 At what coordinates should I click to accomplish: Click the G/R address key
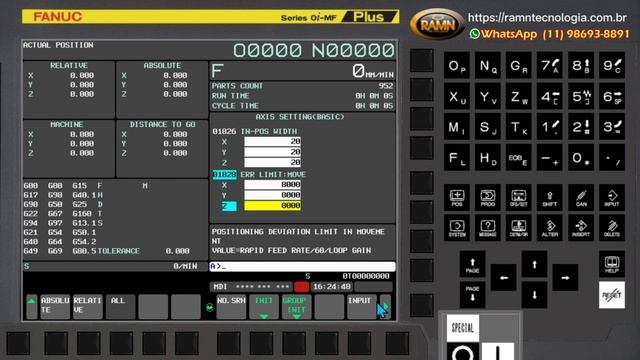[x=519, y=66]
